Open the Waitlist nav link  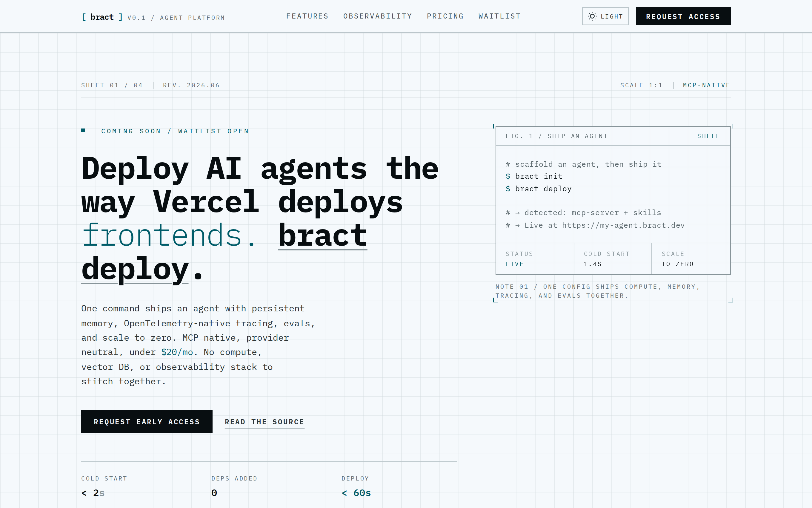[499, 16]
